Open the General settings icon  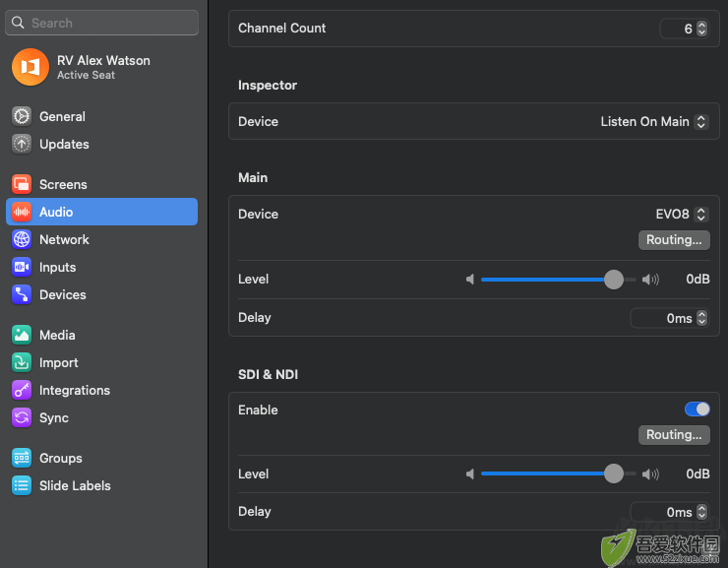click(x=22, y=116)
